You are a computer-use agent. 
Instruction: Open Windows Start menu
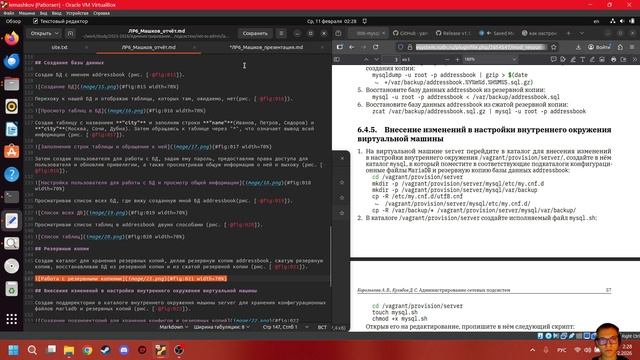13,350
